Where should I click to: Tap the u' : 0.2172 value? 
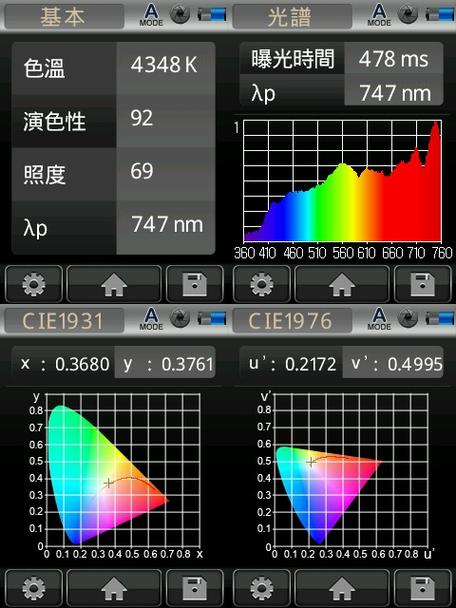pos(292,364)
